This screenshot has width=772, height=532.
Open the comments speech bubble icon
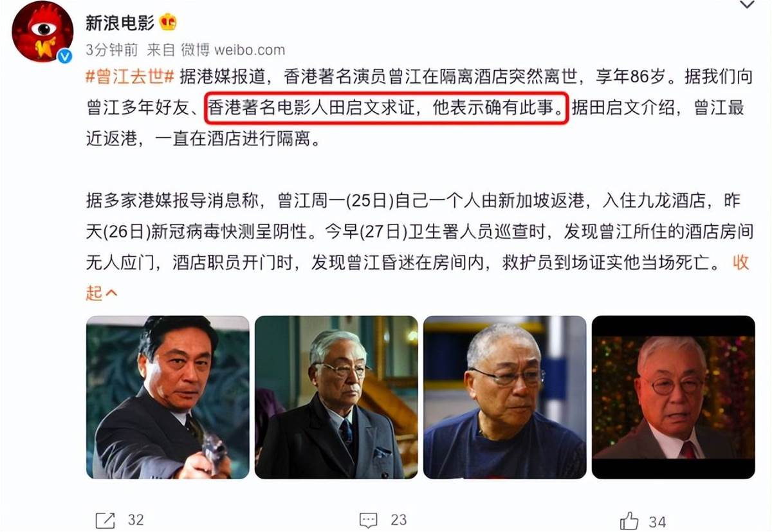(368, 520)
